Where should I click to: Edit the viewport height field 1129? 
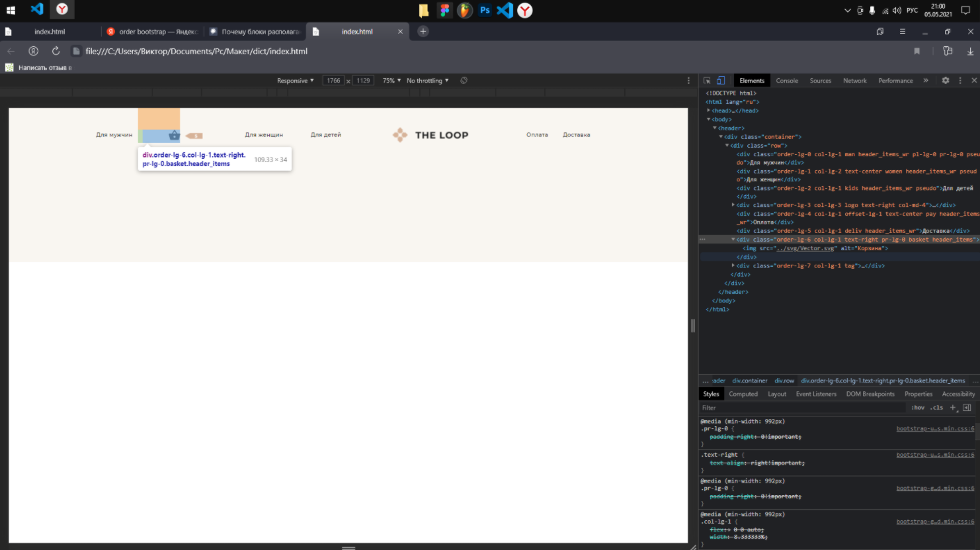click(x=363, y=81)
